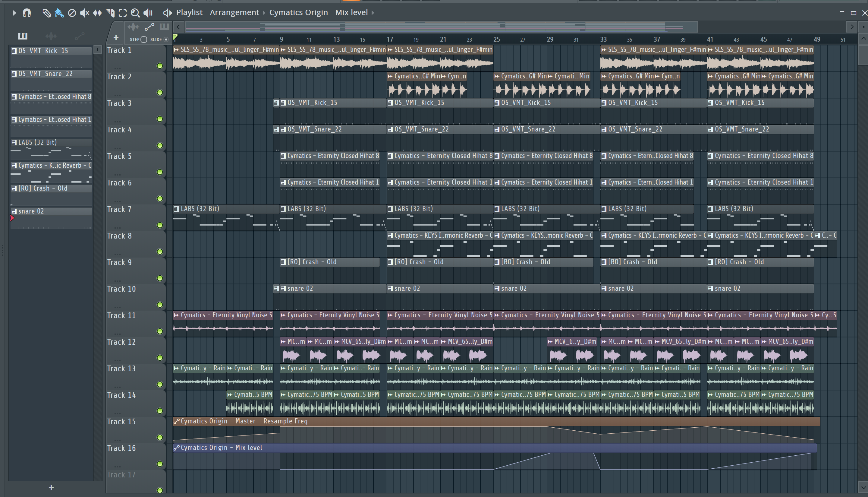Open first LABS (32 Bit) clip menu icon
This screenshot has height=497, width=868.
click(x=176, y=209)
